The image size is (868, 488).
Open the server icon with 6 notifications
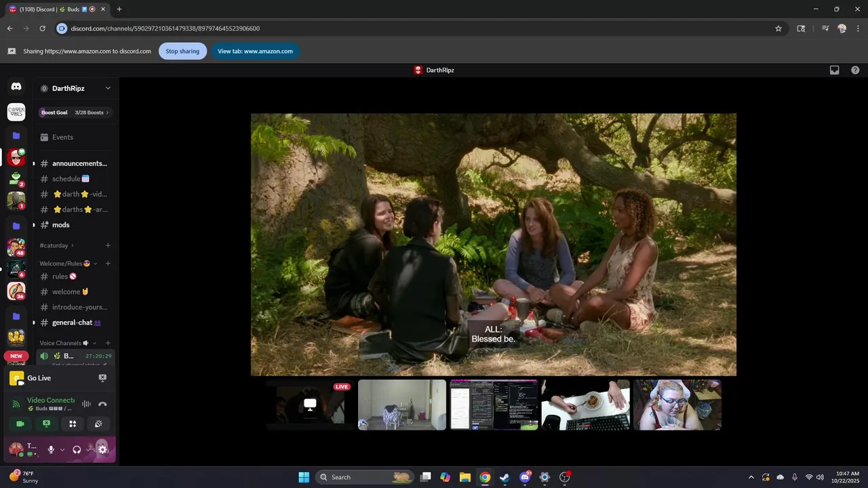point(16,269)
